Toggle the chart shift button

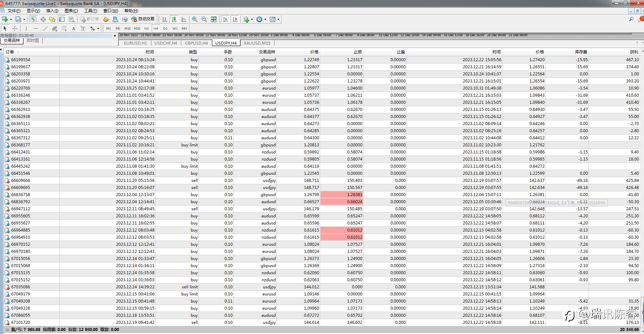click(235, 19)
